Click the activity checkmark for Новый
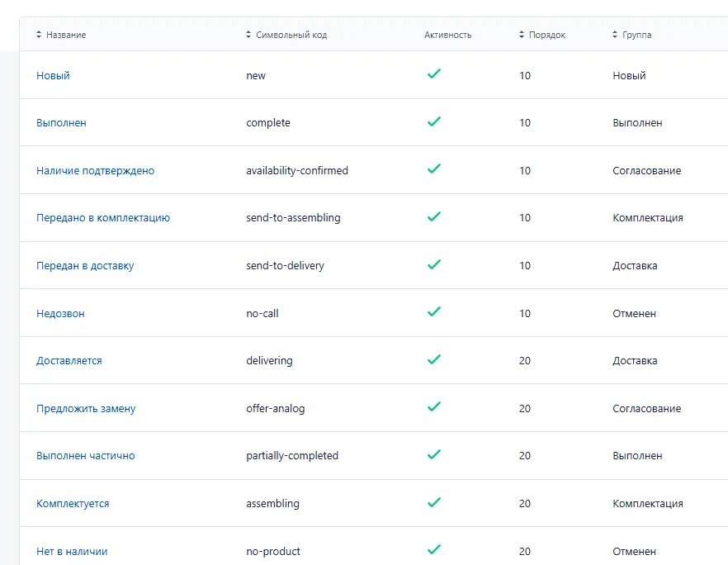Screen dimensions: 728x565 434,74
